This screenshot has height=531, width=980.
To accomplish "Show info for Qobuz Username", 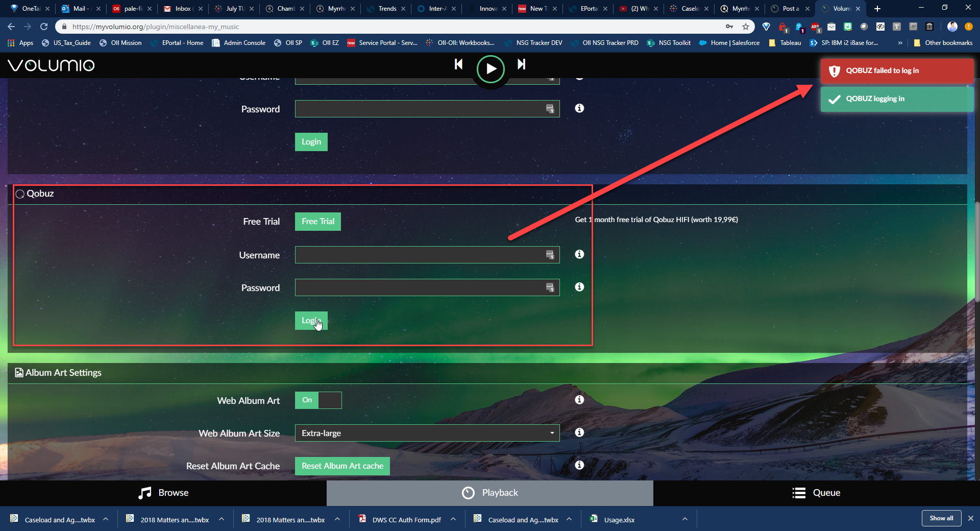I will 579,254.
